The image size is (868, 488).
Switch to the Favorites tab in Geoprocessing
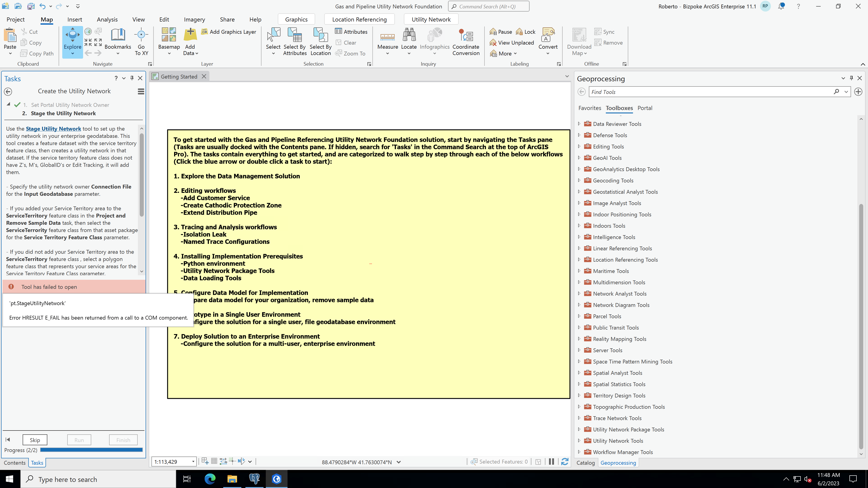pyautogui.click(x=590, y=108)
